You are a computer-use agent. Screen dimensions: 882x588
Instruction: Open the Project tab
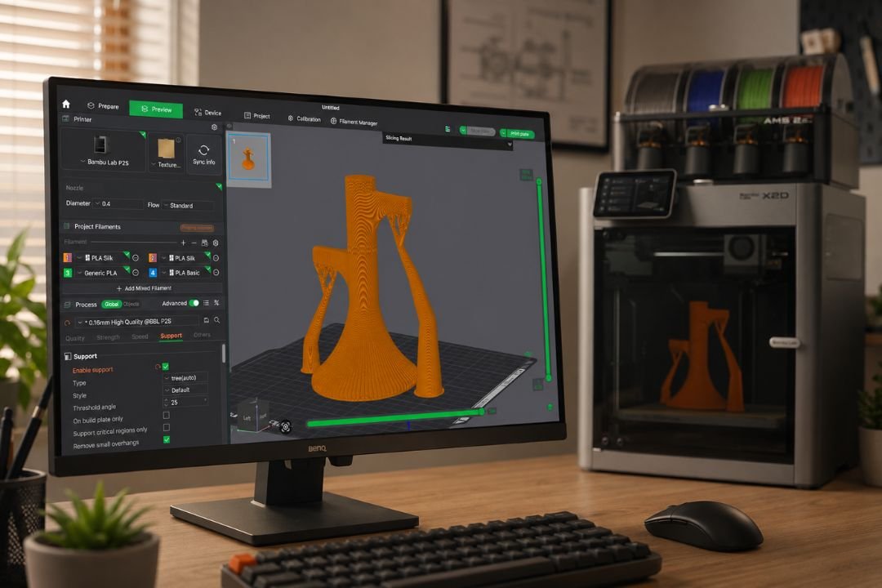click(x=257, y=115)
